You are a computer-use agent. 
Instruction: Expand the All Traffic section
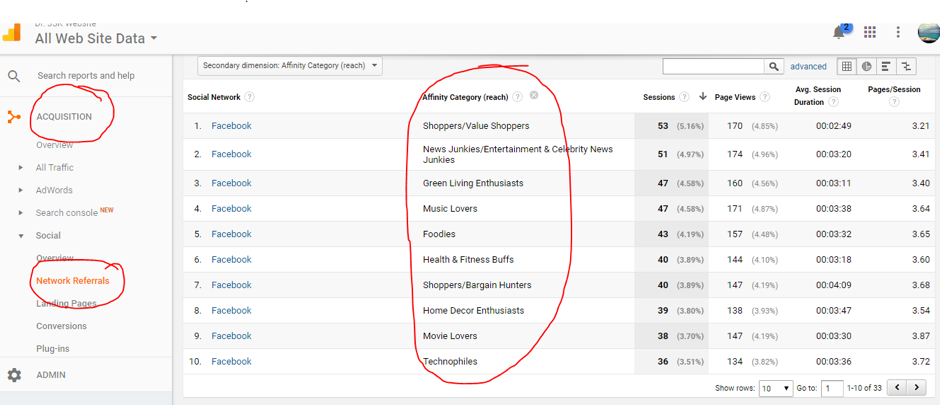[x=21, y=168]
